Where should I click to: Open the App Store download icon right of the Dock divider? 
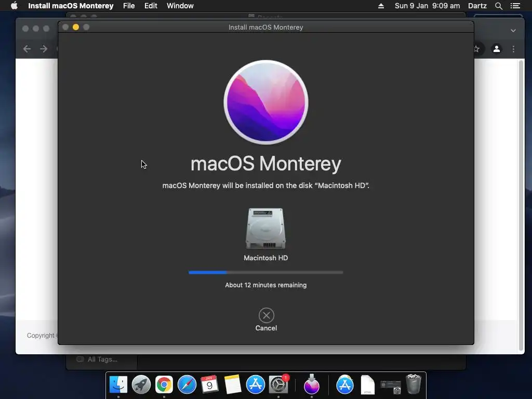tap(345, 384)
